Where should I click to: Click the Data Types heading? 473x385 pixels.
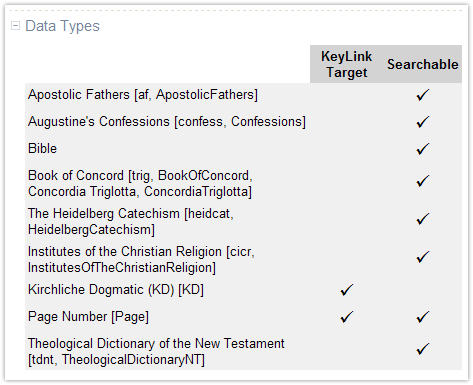(62, 26)
